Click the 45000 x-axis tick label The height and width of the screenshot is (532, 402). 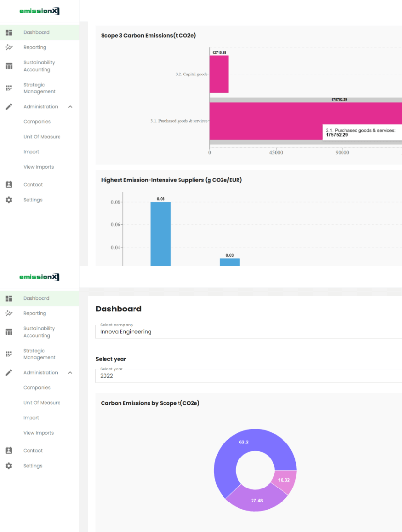click(x=276, y=153)
